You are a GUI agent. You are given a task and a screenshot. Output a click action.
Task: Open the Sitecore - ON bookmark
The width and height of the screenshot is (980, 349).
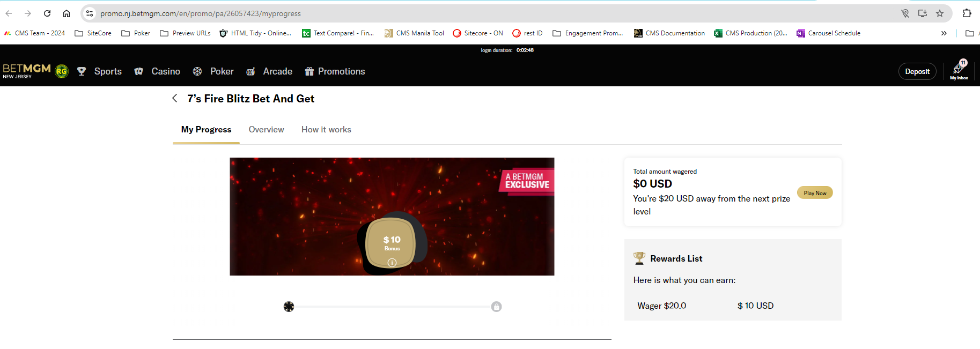point(478,33)
